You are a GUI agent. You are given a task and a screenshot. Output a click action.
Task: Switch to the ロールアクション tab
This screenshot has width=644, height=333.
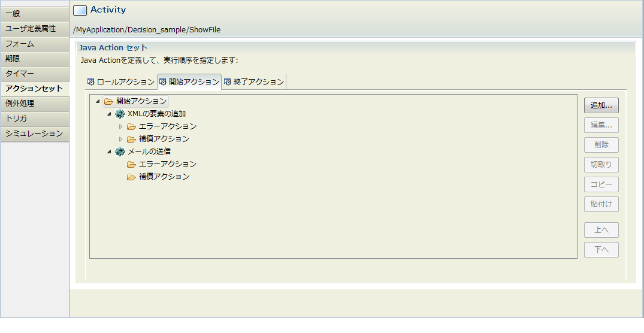tap(121, 81)
